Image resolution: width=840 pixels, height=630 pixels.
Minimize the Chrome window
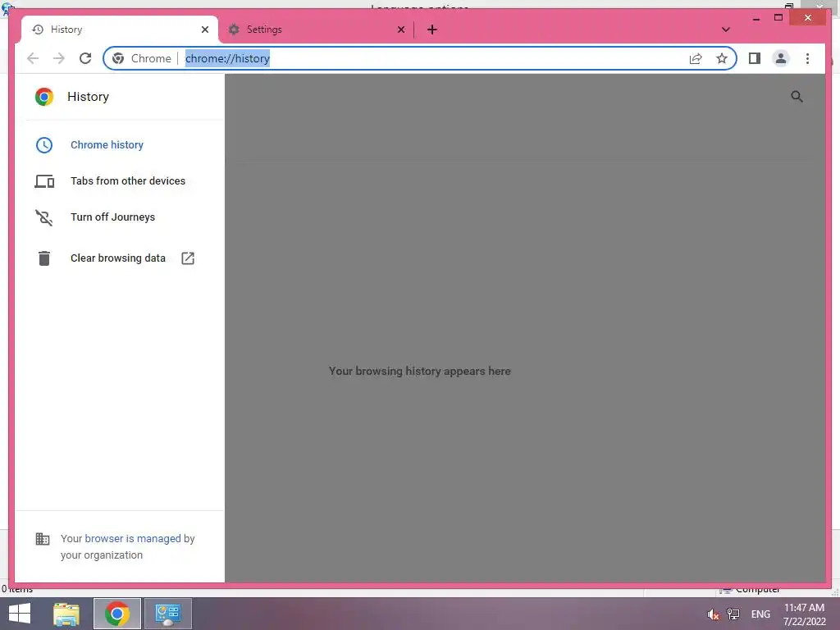pyautogui.click(x=756, y=18)
